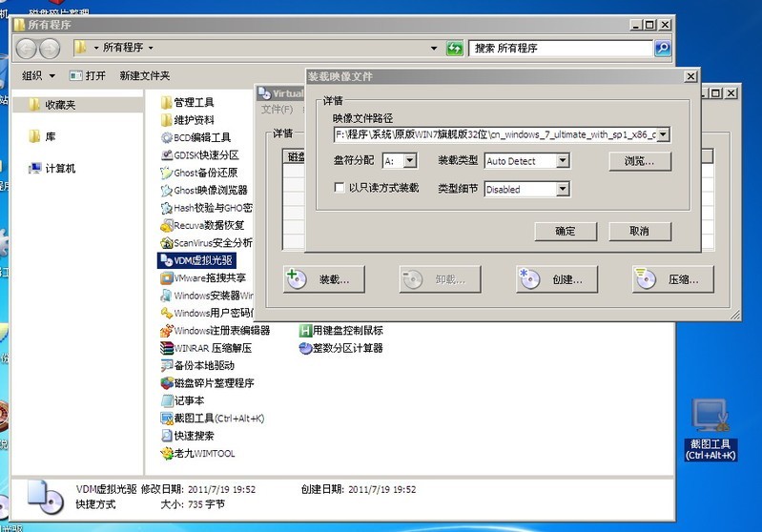The height and width of the screenshot is (532, 762).
Task: Click the explorer Back arrow button
Action: click(x=27, y=49)
